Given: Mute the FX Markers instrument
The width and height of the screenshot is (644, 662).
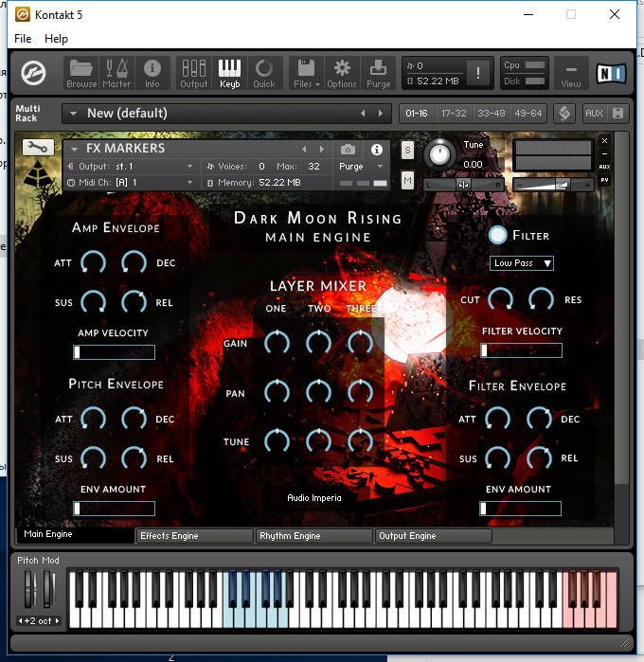Looking at the screenshot, I should click(407, 179).
